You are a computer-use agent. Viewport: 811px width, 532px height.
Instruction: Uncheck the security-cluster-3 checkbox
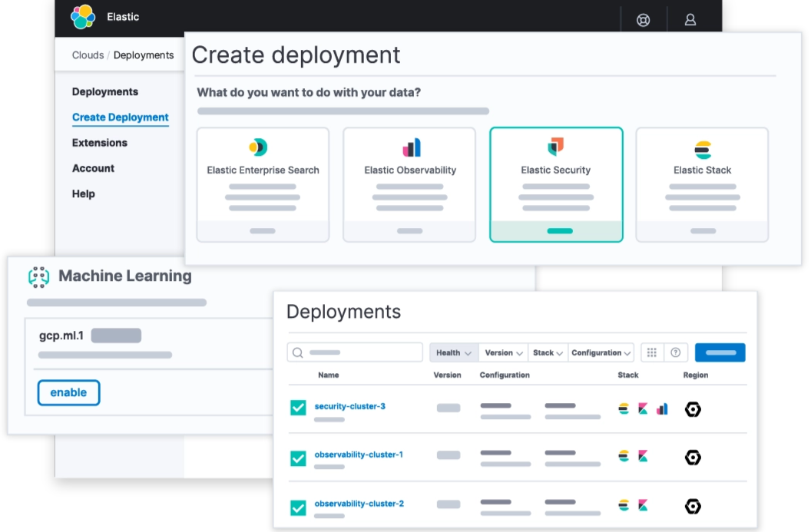(x=298, y=408)
